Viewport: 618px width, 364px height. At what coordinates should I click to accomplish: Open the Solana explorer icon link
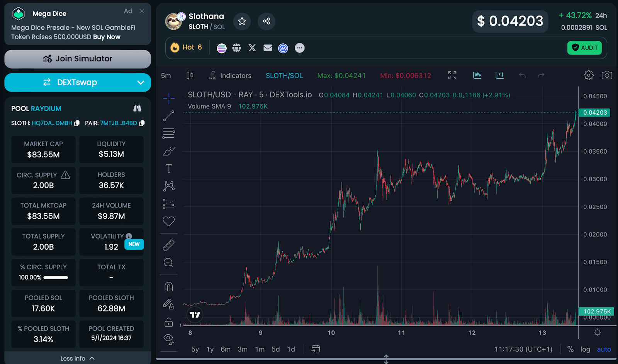(x=221, y=48)
